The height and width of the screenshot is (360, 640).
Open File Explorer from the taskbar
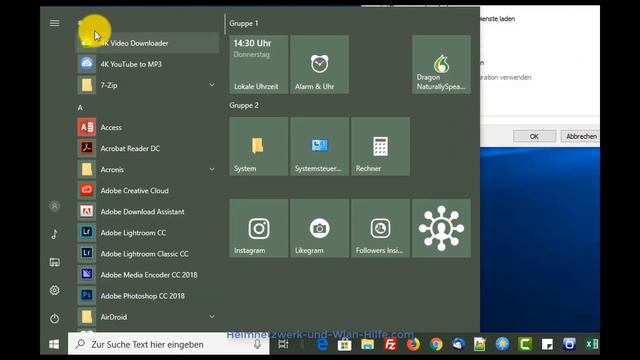click(x=367, y=344)
